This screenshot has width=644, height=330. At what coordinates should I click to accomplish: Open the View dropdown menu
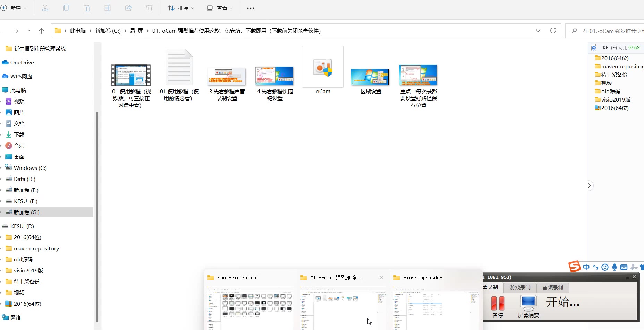220,8
